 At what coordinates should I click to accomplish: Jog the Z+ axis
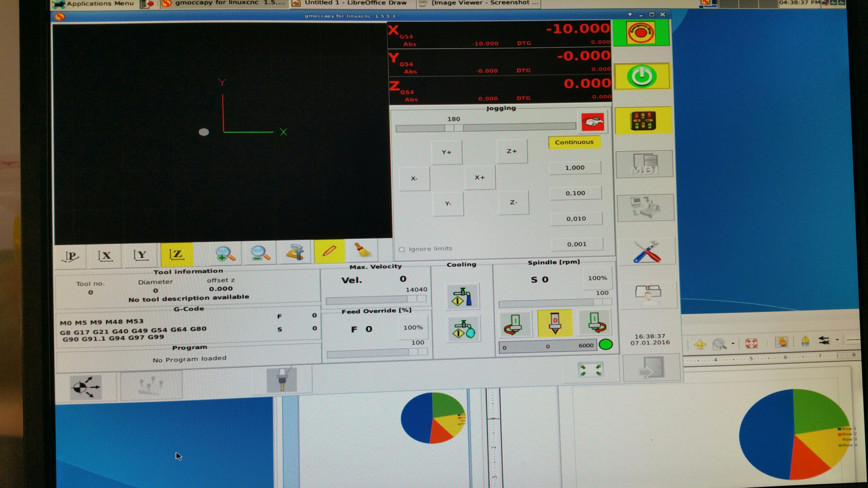(x=512, y=151)
